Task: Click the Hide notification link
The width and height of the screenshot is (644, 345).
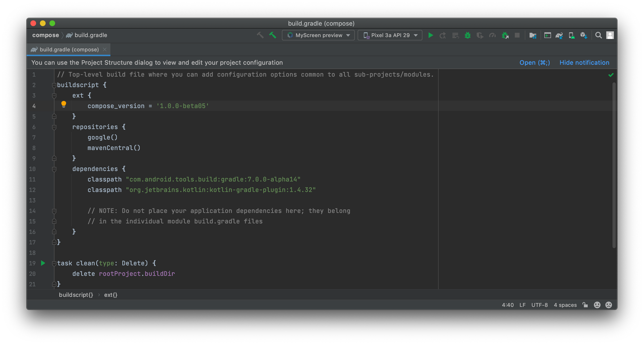Action: pyautogui.click(x=584, y=63)
